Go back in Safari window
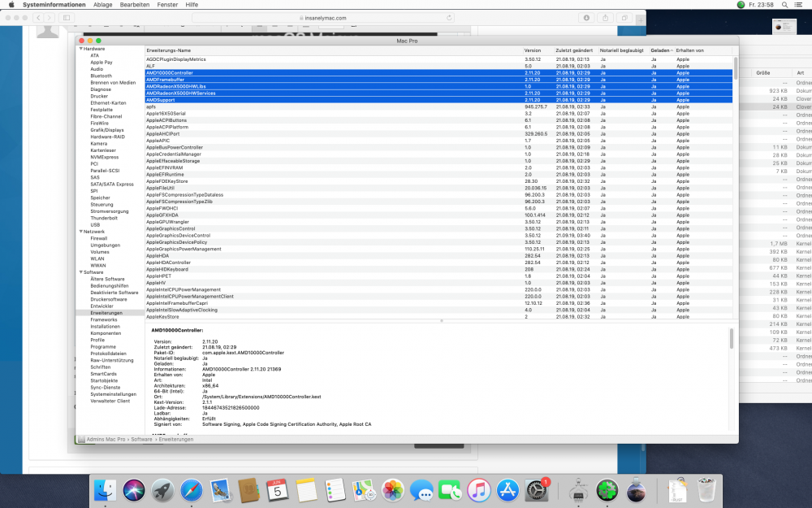This screenshot has width=812, height=508. [38, 18]
